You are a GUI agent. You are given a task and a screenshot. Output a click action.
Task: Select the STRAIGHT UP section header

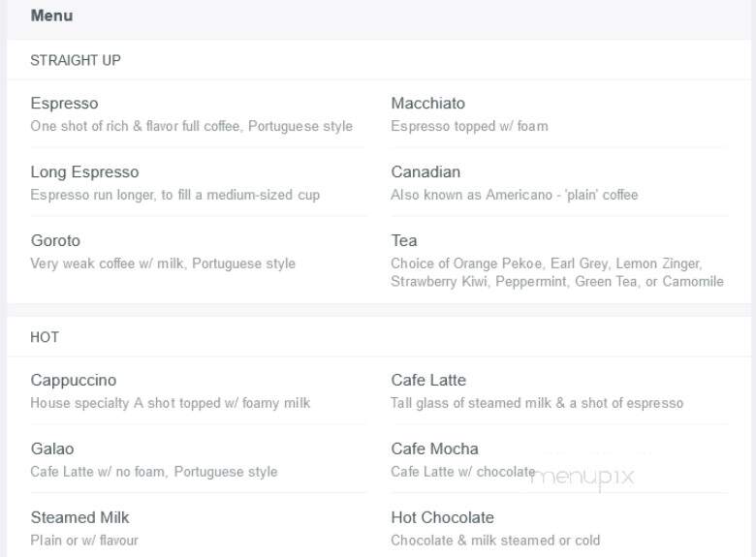(x=76, y=60)
